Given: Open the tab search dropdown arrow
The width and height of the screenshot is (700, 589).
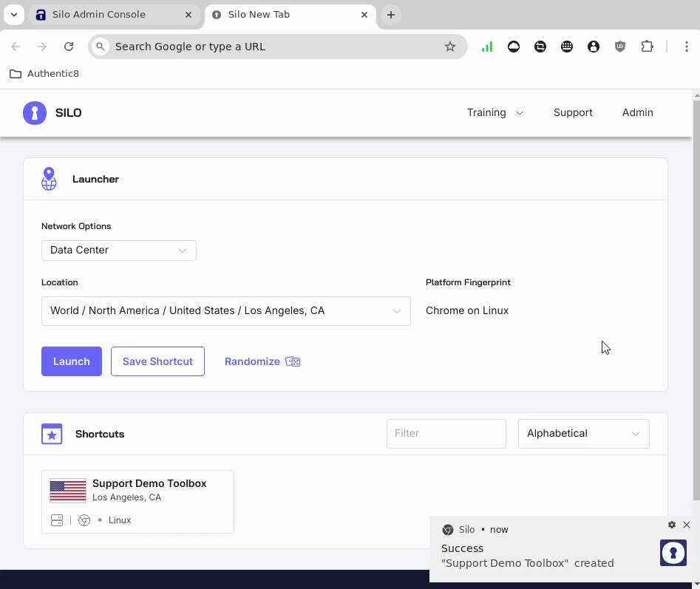Looking at the screenshot, I should tap(14, 15).
